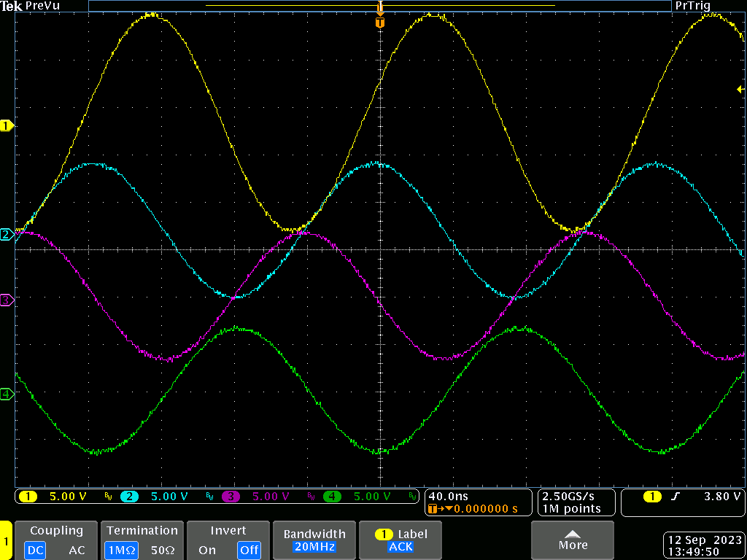Expand the More menu options
This screenshot has height=560, width=747.
(573, 540)
